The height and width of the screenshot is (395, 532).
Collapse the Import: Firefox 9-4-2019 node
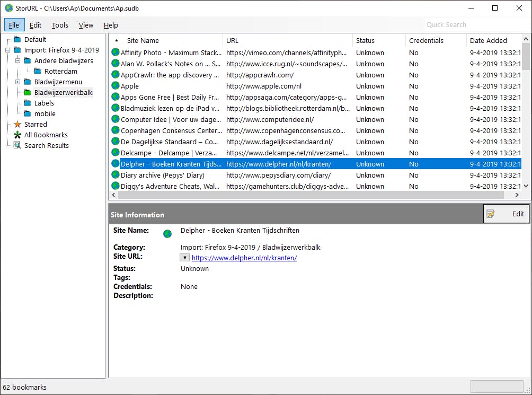(8, 50)
